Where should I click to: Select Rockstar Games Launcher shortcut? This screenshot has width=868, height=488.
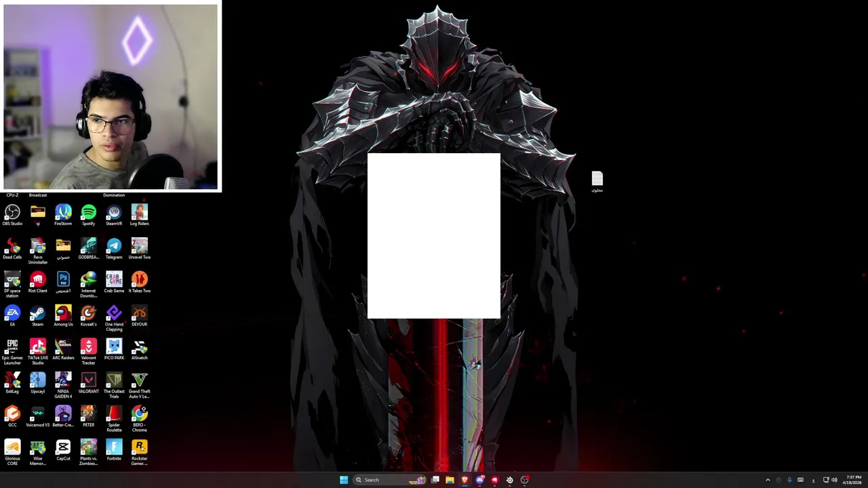point(139,453)
